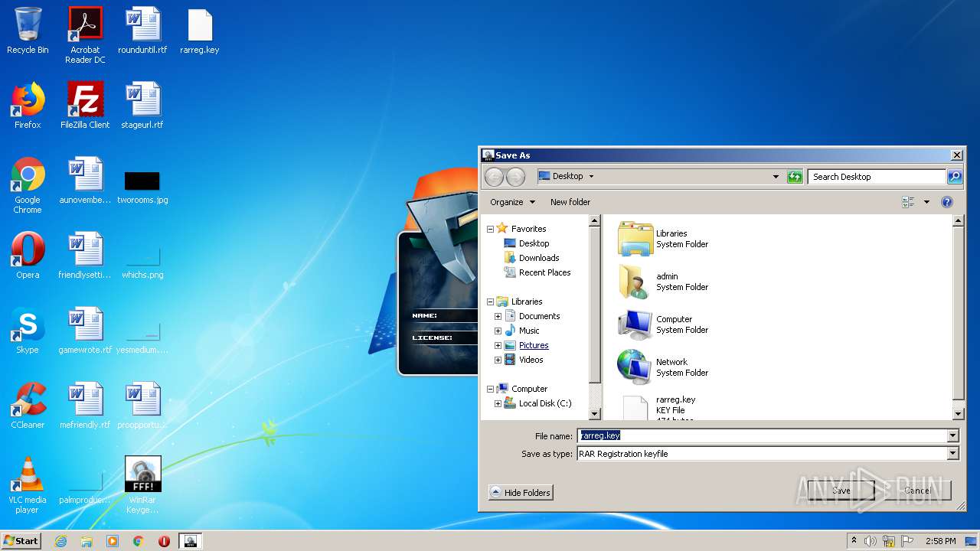Select the tworooms.jpg image file
980x551 pixels.
click(x=142, y=187)
